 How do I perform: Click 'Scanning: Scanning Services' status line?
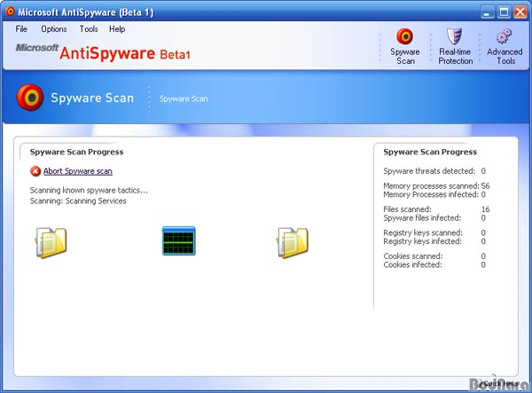coord(78,200)
